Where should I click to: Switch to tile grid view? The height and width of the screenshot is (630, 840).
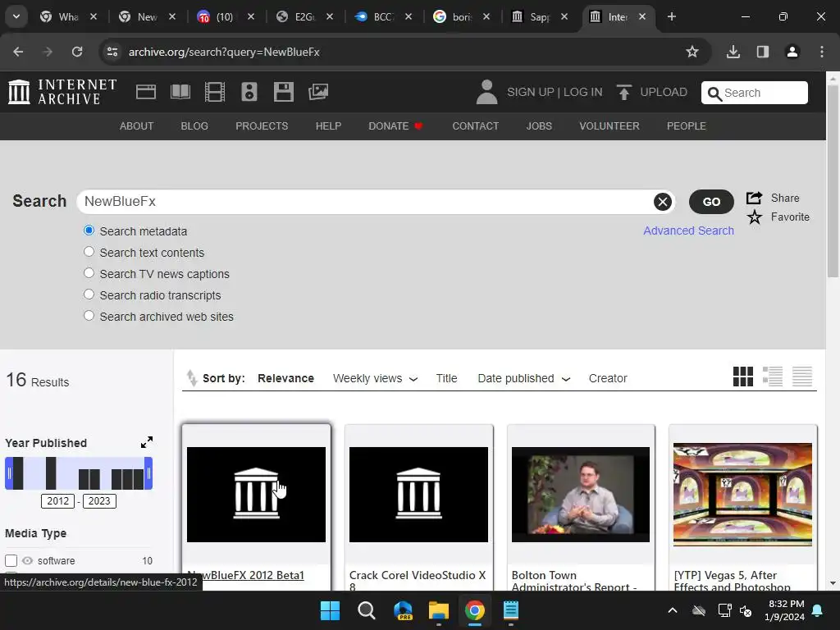tap(743, 377)
